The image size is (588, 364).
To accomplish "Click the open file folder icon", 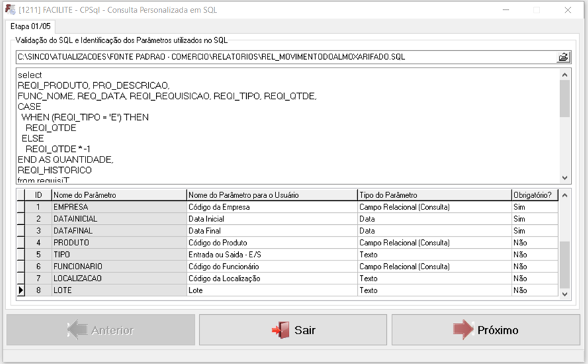I will [563, 57].
